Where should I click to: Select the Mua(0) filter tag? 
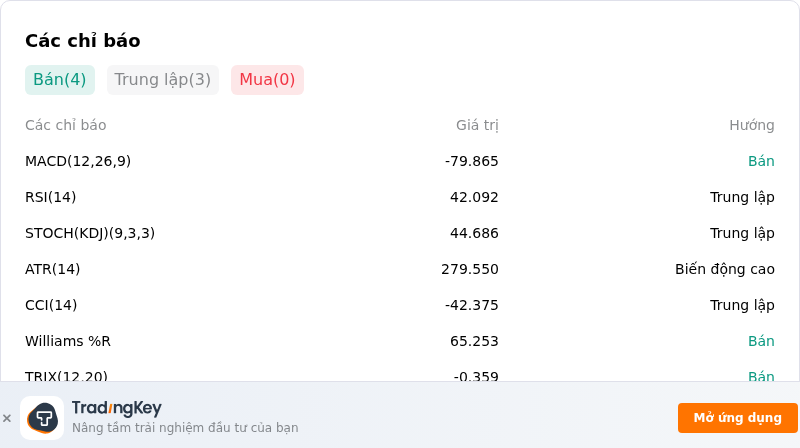pyautogui.click(x=267, y=80)
